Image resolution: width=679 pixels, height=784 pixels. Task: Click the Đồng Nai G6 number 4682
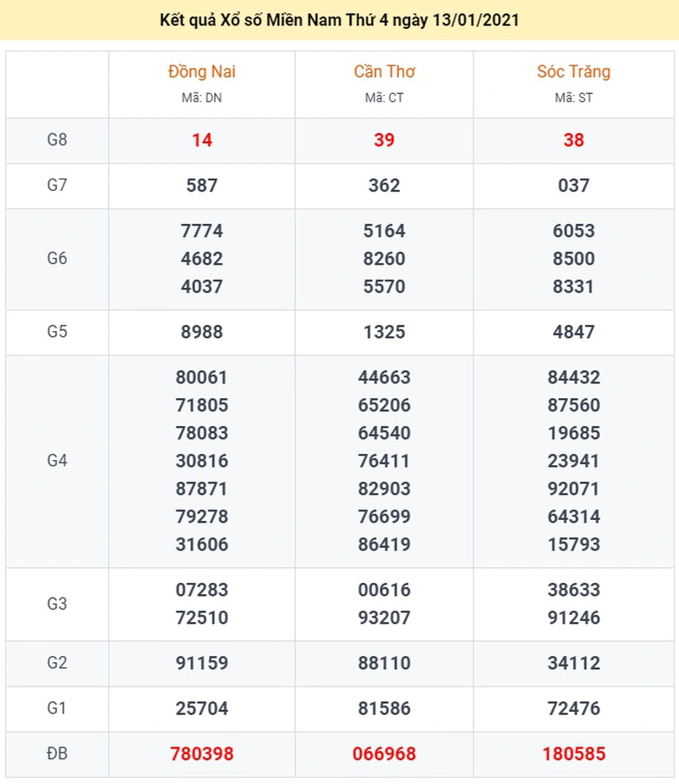point(202,259)
